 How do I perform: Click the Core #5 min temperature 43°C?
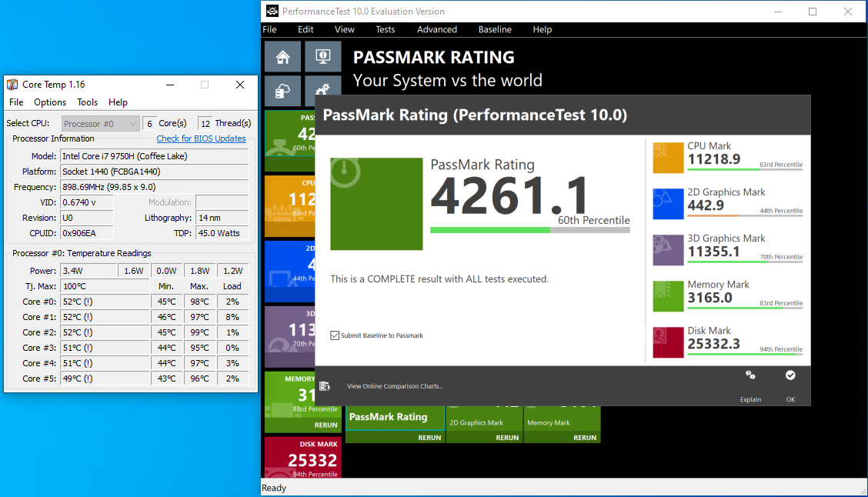click(x=166, y=379)
